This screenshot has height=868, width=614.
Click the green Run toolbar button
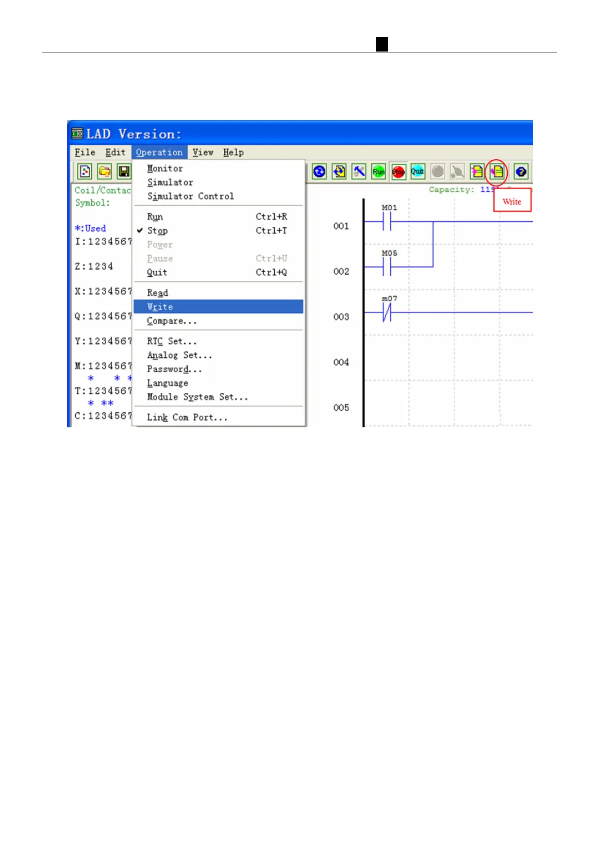pos(378,172)
